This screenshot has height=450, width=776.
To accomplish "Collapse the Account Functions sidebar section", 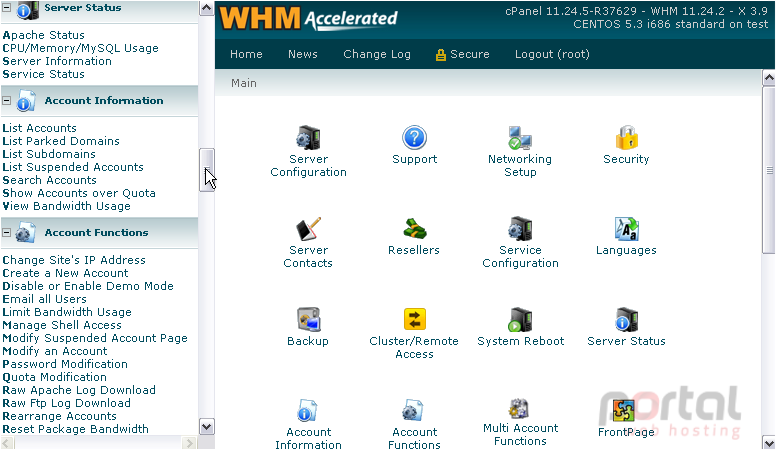I will tap(6, 232).
